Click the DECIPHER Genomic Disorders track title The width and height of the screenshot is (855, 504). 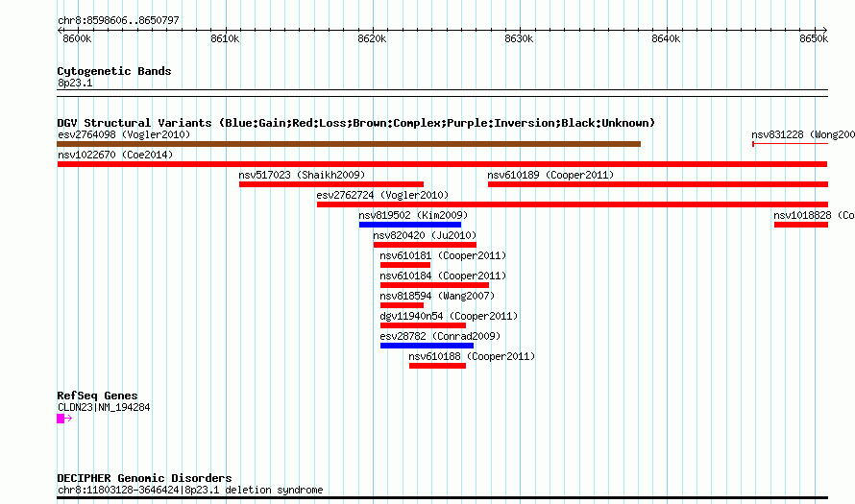[144, 478]
